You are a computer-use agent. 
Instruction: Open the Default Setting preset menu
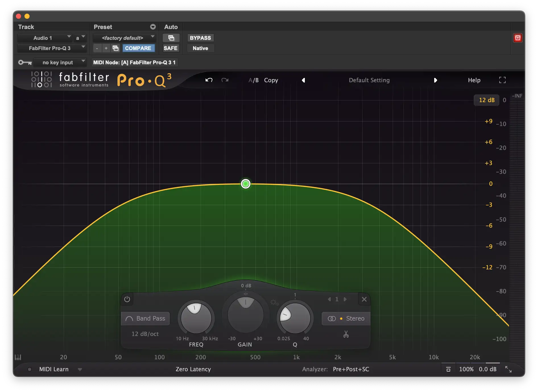pyautogui.click(x=369, y=80)
